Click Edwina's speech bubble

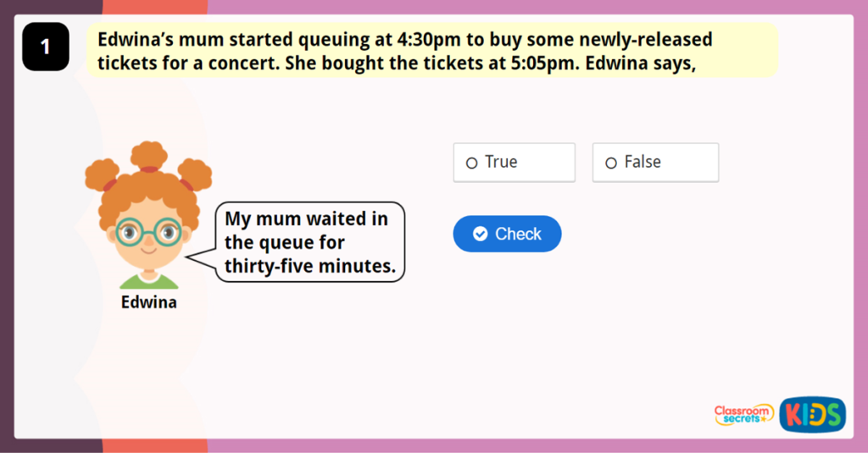point(310,242)
